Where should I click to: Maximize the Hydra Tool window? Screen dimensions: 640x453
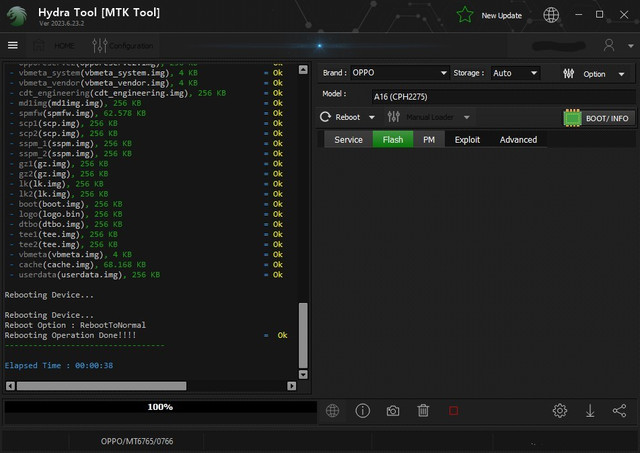(x=599, y=15)
